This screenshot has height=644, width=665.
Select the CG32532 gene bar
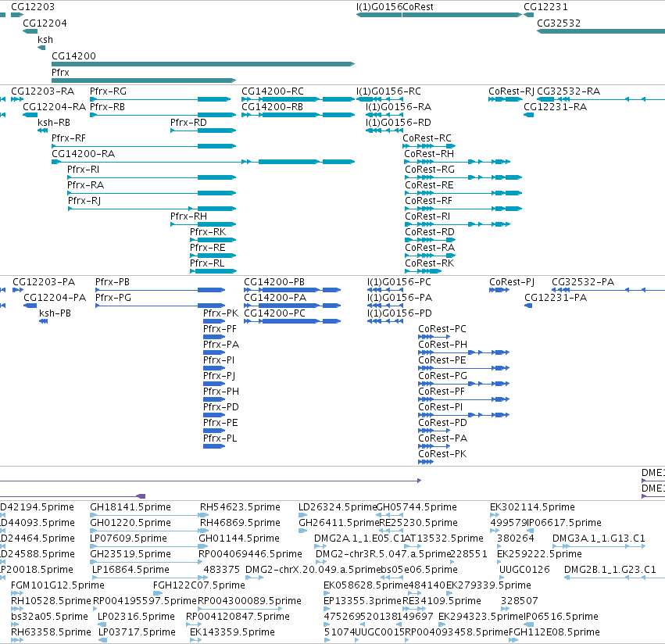(x=601, y=31)
